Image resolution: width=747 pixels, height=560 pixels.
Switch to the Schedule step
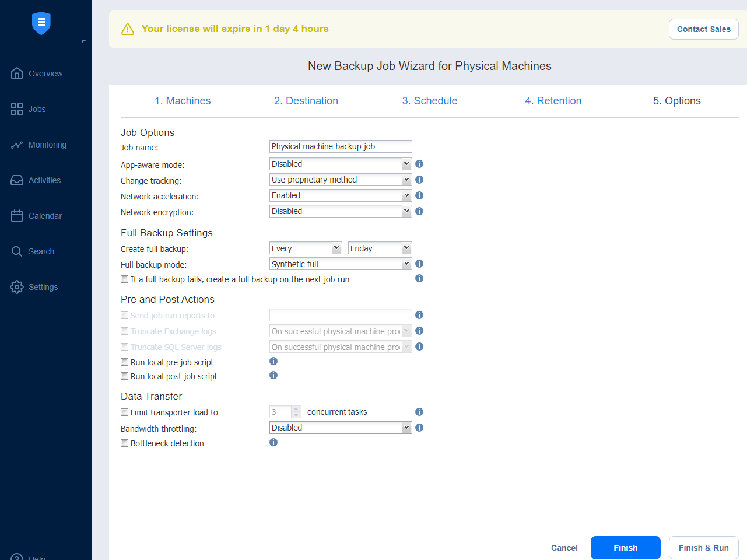tap(430, 100)
